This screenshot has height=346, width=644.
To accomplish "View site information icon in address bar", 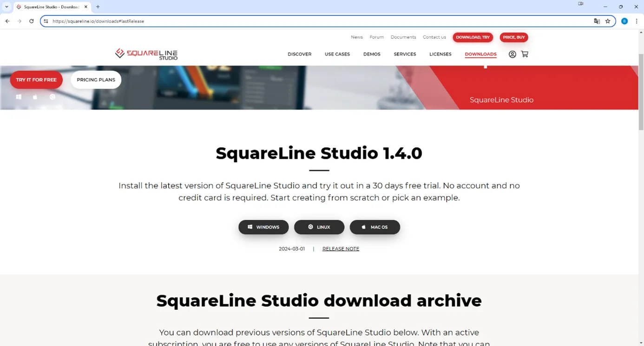I will pos(46,21).
